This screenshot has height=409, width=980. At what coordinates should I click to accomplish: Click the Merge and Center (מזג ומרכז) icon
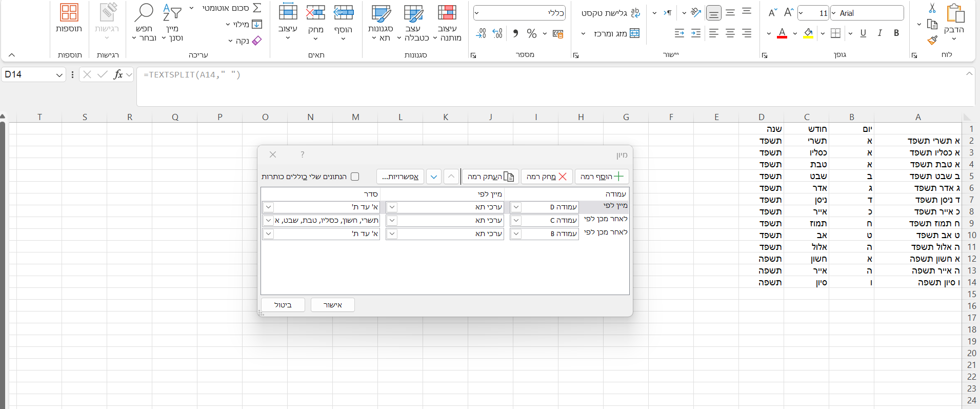[x=634, y=33]
